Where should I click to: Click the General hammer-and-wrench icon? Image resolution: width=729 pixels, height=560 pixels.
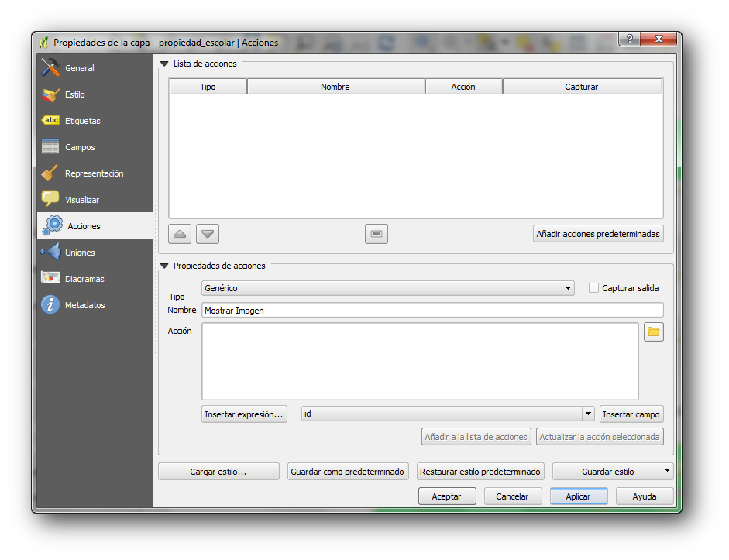pyautogui.click(x=50, y=68)
